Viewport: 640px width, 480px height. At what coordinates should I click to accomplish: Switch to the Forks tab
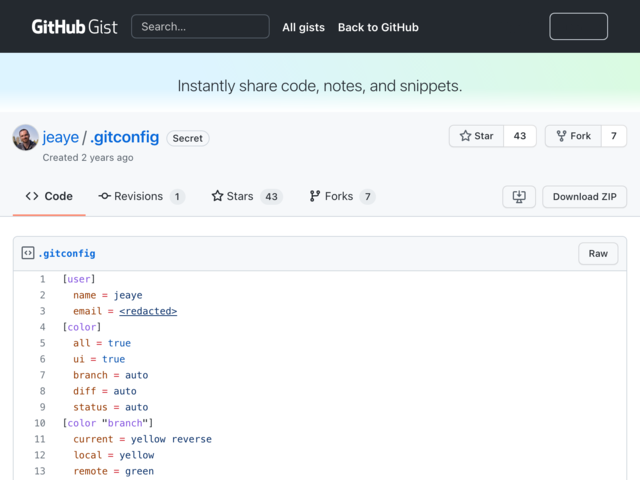[x=342, y=196]
